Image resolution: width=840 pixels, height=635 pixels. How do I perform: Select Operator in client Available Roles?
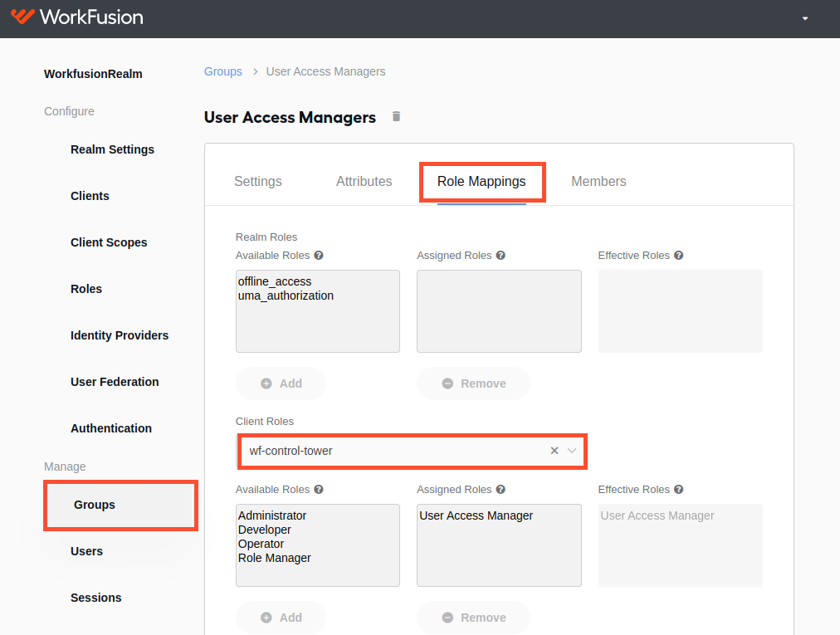click(x=261, y=544)
